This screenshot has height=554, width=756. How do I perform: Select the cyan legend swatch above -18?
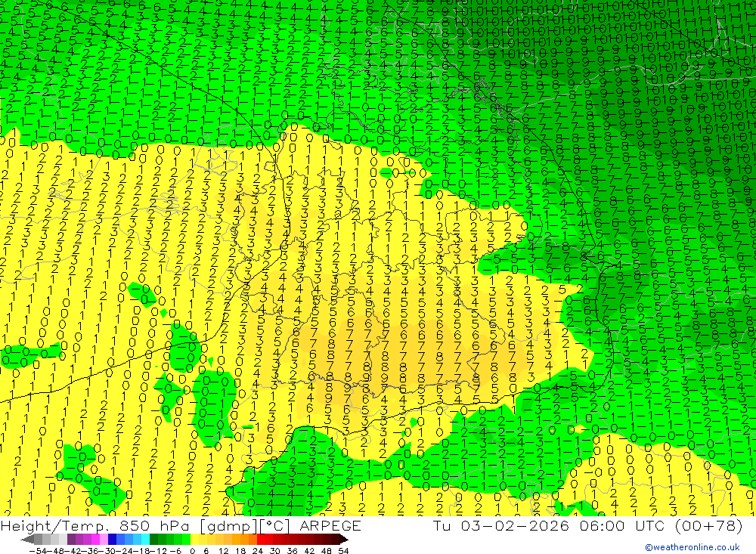[x=145, y=540]
